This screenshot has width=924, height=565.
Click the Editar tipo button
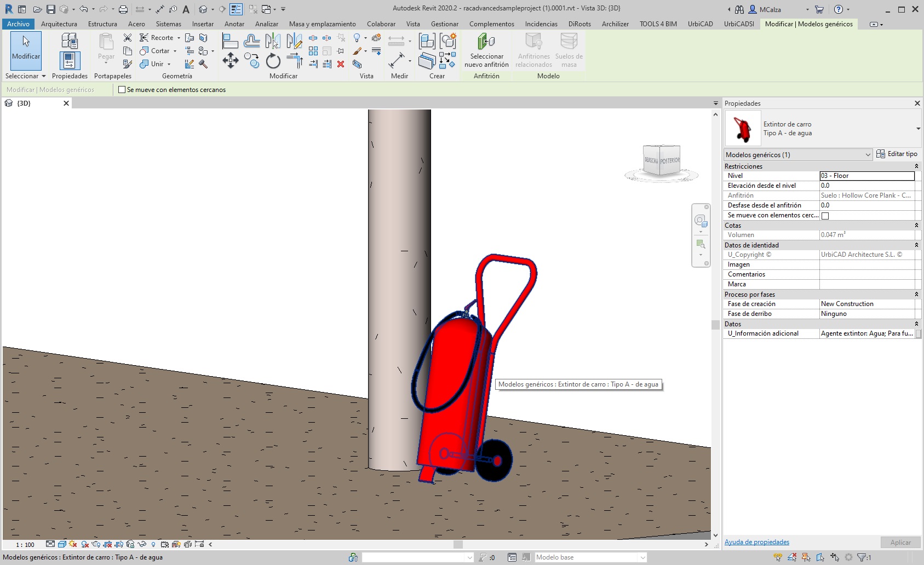(897, 154)
